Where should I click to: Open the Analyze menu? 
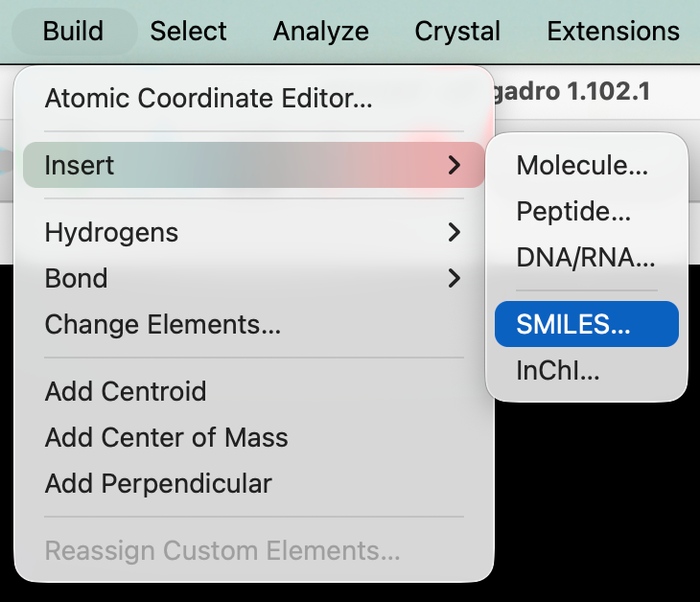pyautogui.click(x=320, y=31)
